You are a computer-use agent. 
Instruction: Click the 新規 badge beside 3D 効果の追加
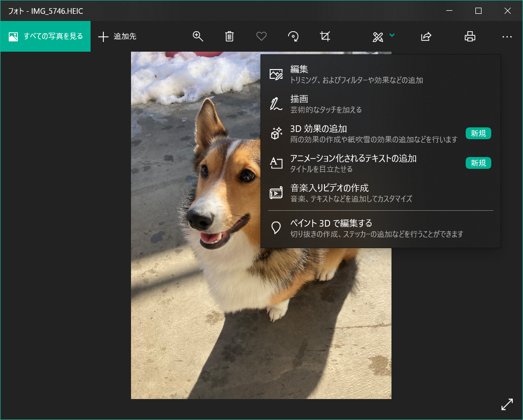coord(478,134)
